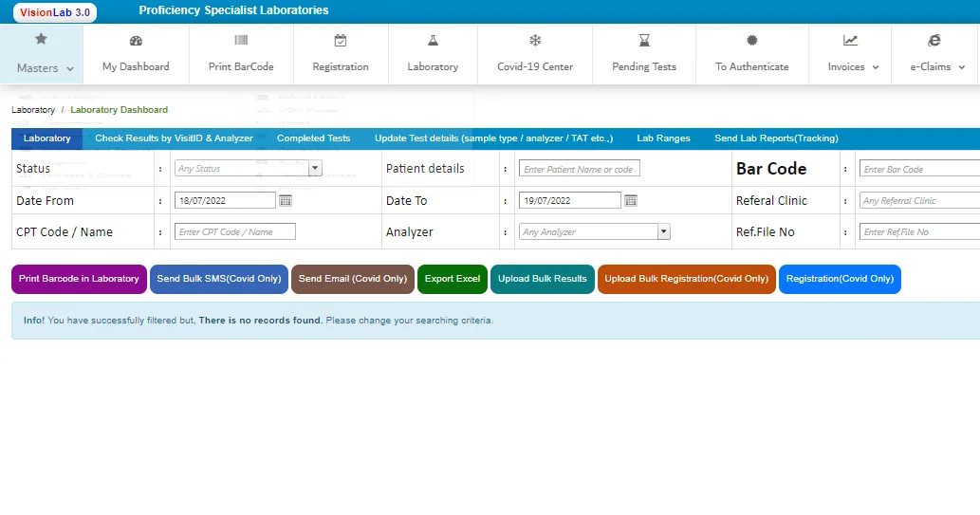The image size is (980, 515).
Task: Switch to the Completed Tests tab
Action: tap(313, 138)
